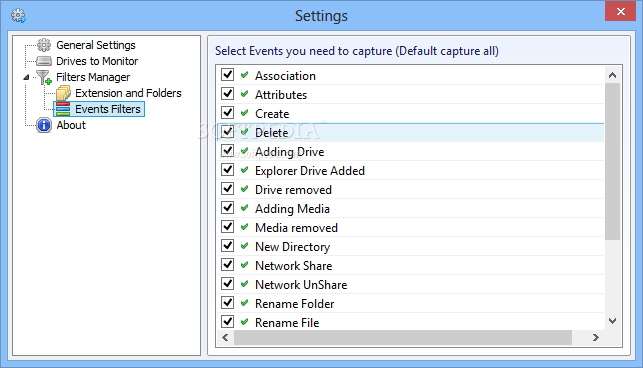This screenshot has width=643, height=368.
Task: Disable the Rename File event checkbox
Action: [x=228, y=322]
